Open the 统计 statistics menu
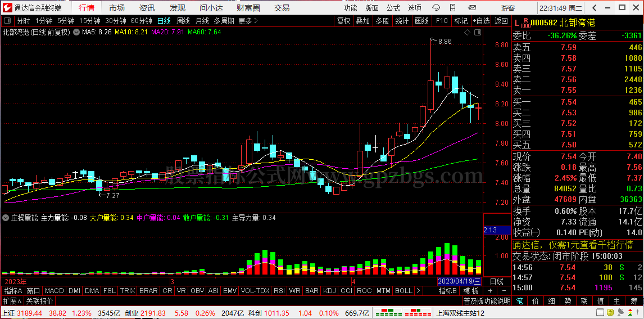This screenshot has width=644, height=319. click(x=402, y=21)
